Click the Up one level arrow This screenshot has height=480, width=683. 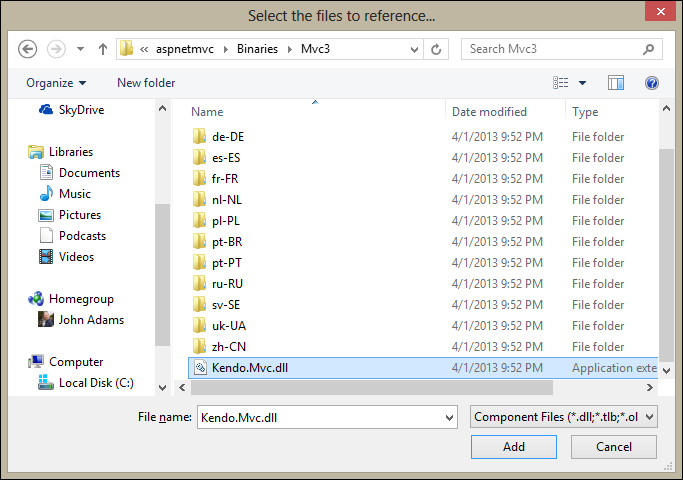click(x=102, y=49)
